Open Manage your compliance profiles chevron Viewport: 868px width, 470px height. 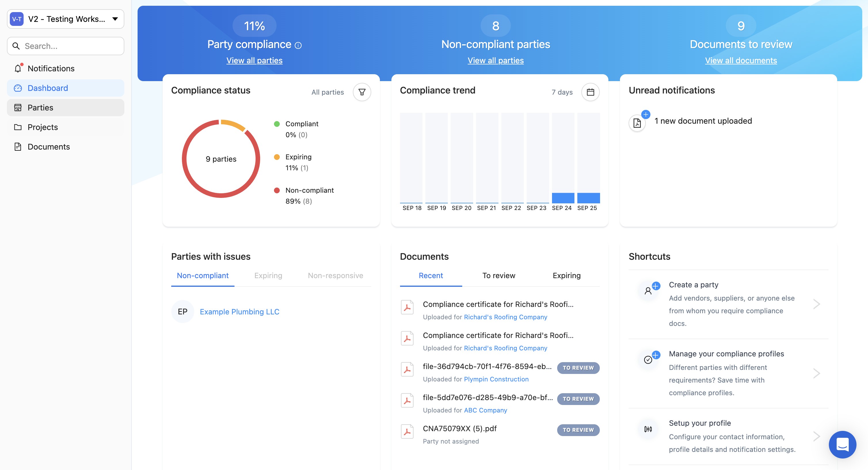pos(816,373)
